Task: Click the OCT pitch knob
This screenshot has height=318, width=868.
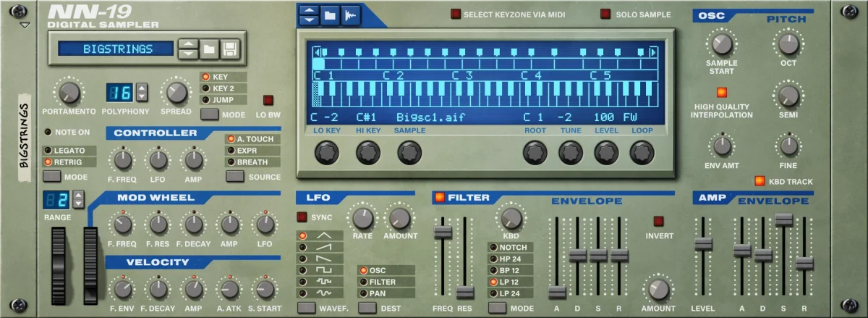Action: click(788, 43)
